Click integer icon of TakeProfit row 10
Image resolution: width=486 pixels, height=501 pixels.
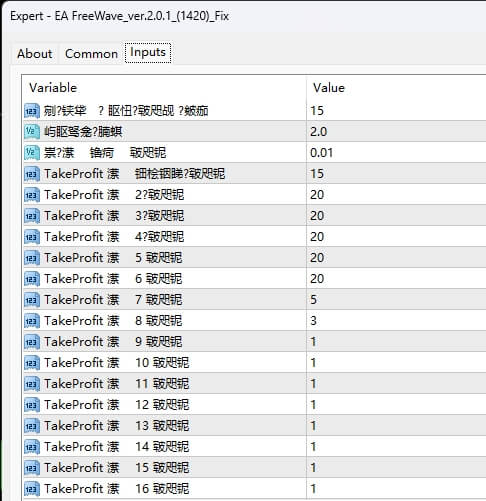(32, 363)
